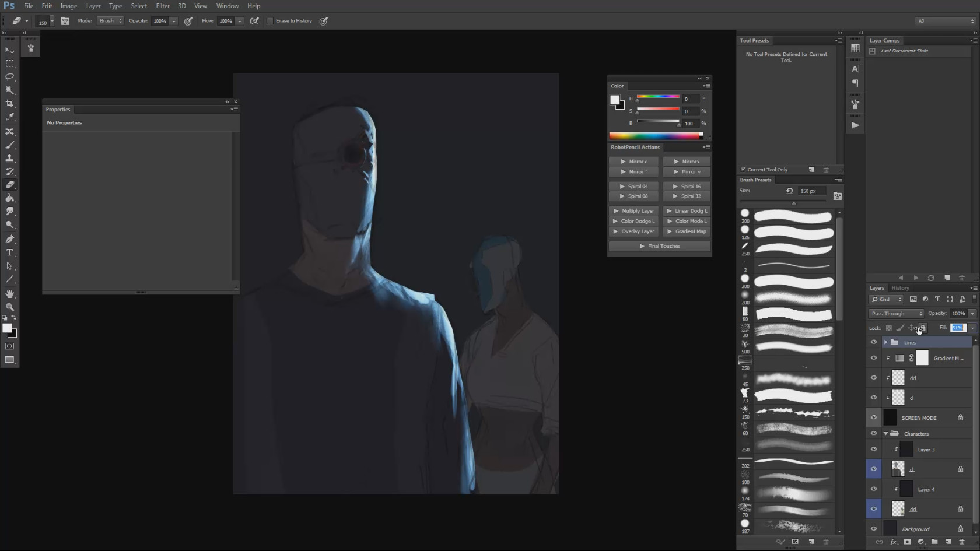
Task: Enable the Erase to History checkbox
Action: pos(270,21)
